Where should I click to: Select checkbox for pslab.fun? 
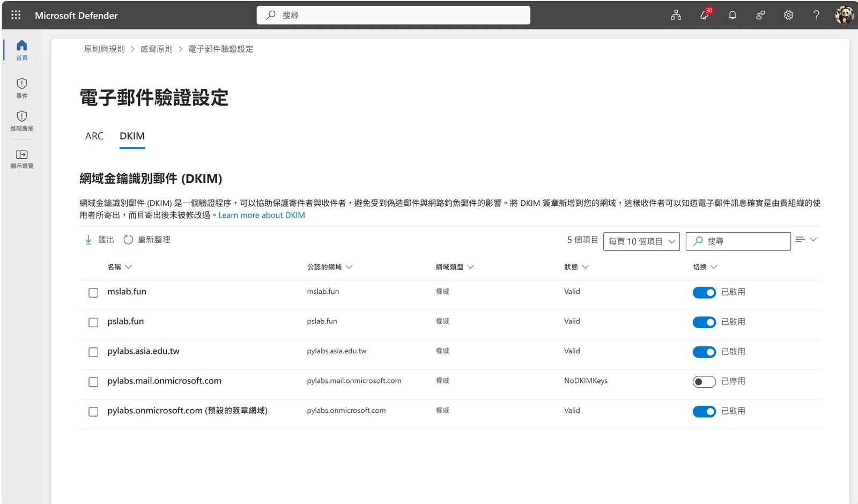click(x=93, y=322)
